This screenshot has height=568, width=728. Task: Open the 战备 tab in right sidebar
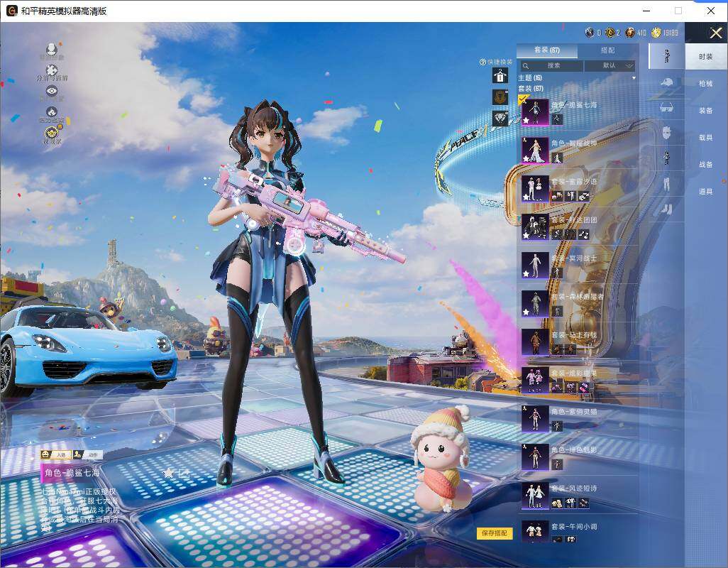click(x=706, y=165)
